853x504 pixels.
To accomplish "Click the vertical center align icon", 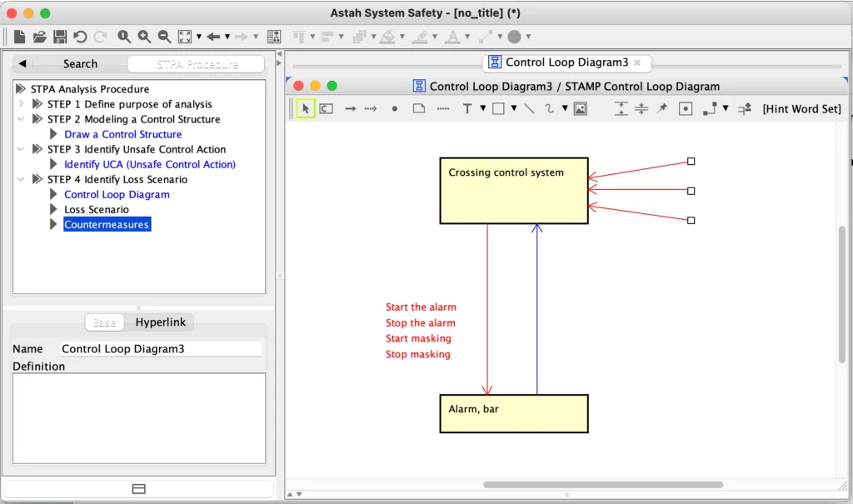I will pos(641,108).
